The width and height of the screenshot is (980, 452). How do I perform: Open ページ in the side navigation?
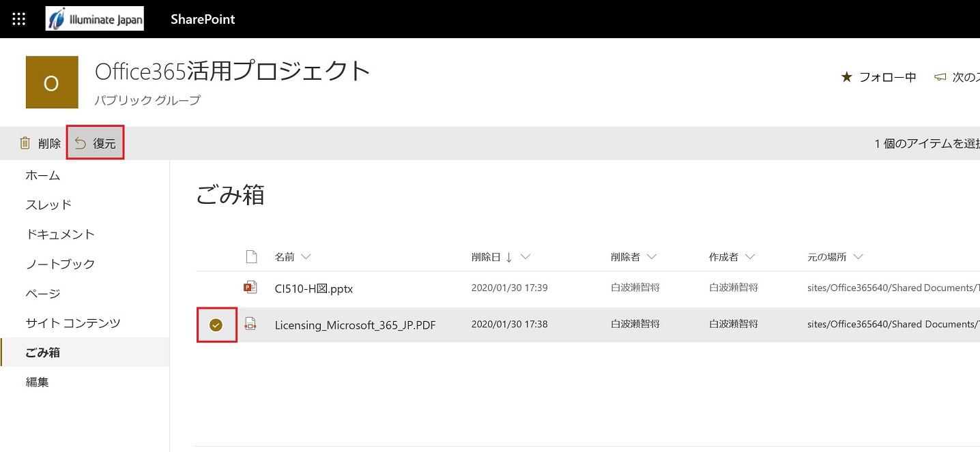tap(43, 293)
